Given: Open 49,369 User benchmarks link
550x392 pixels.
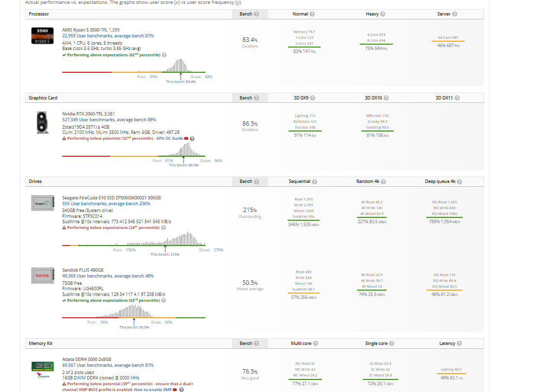Looking at the screenshot, I should pos(108,276).
